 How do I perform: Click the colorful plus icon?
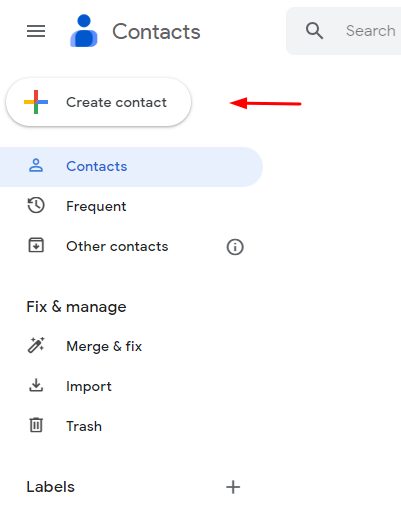click(36, 102)
